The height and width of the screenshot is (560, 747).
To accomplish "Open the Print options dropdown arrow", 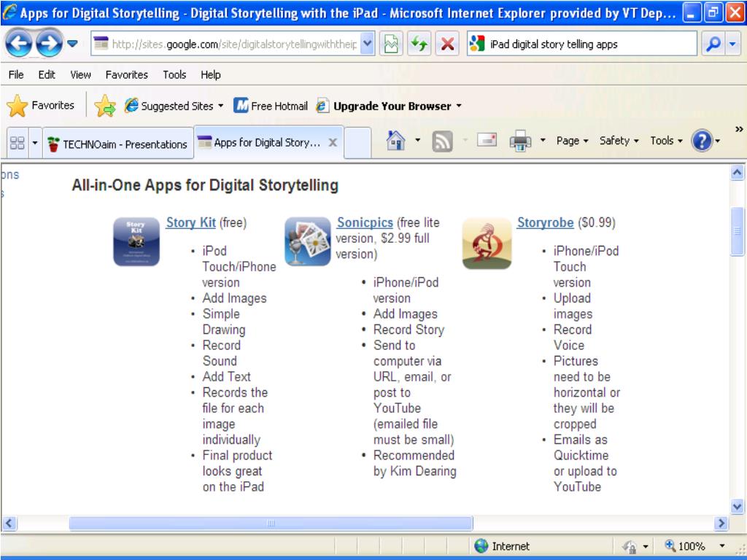I will (543, 141).
